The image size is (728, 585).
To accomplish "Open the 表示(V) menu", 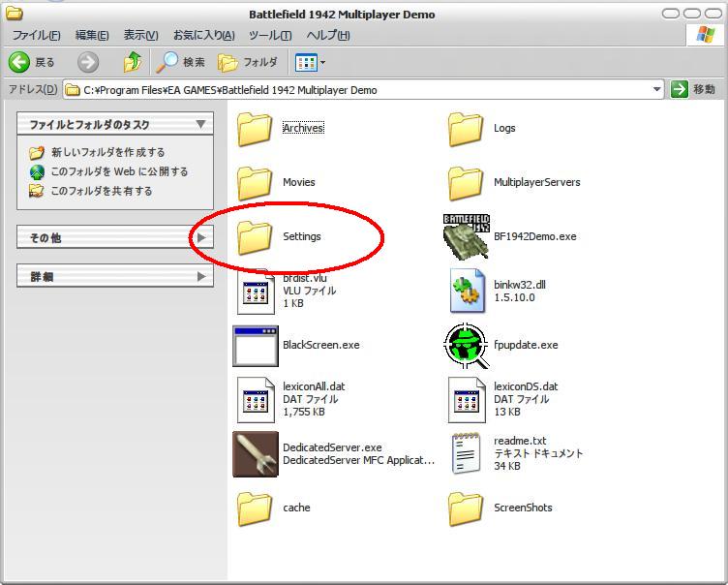I will click(x=140, y=35).
